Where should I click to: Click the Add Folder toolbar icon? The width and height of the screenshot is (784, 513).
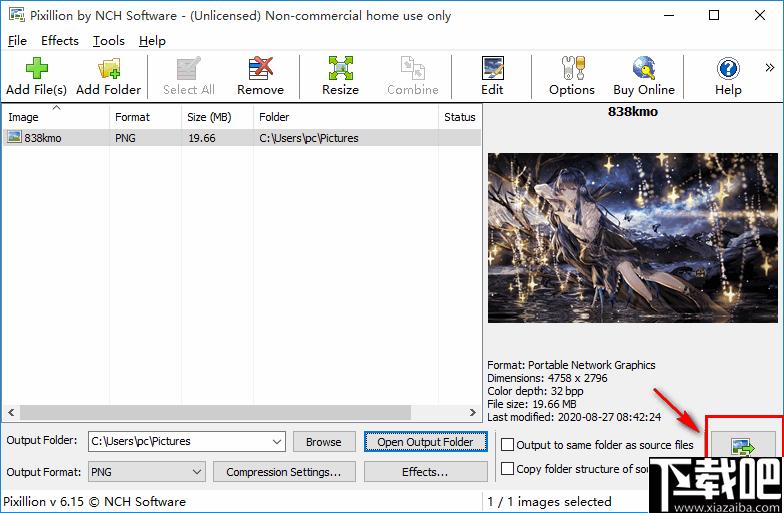[109, 68]
